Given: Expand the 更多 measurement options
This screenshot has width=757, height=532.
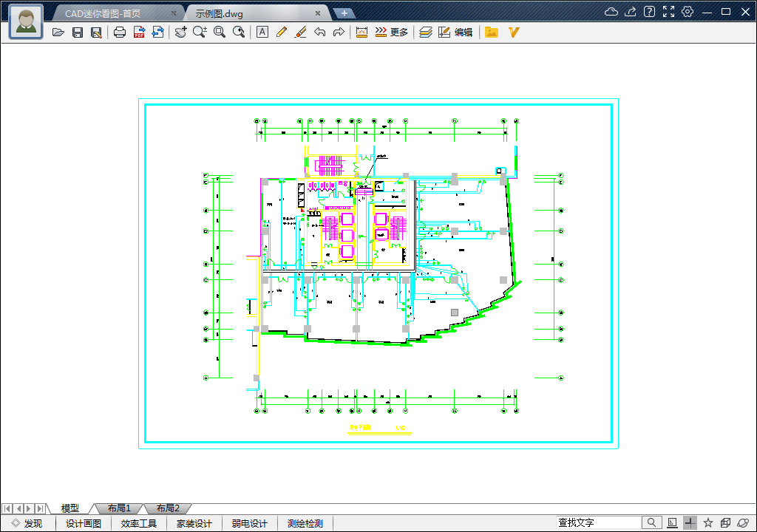Looking at the screenshot, I should tap(392, 33).
